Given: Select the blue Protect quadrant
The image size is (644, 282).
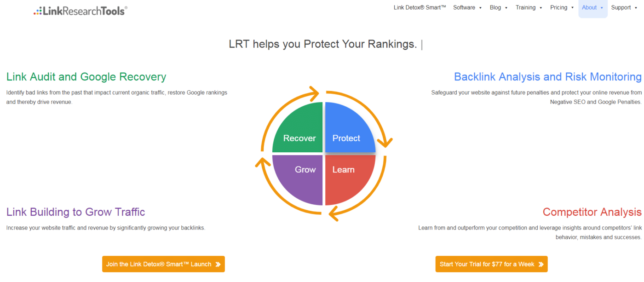Looking at the screenshot, I should tap(350, 127).
